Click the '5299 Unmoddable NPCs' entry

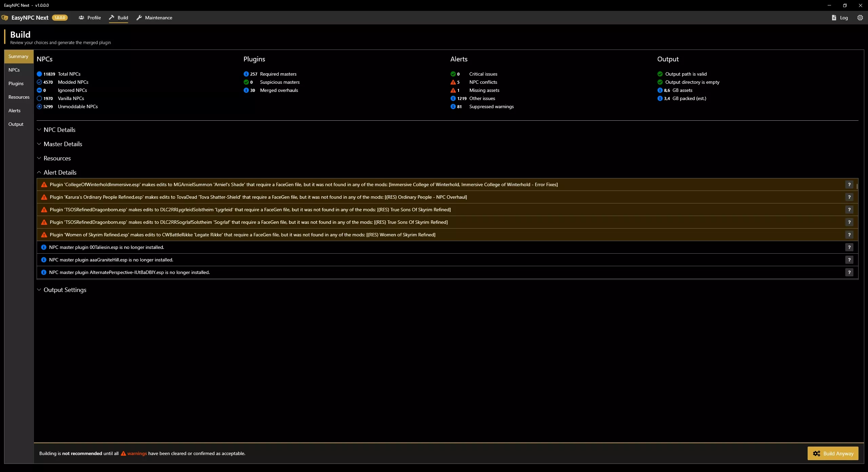tap(67, 106)
